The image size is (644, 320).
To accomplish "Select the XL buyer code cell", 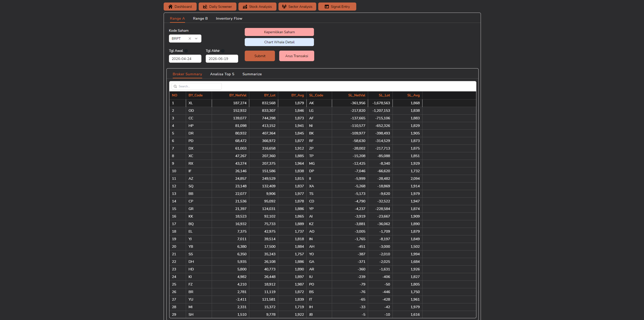I will (199, 103).
